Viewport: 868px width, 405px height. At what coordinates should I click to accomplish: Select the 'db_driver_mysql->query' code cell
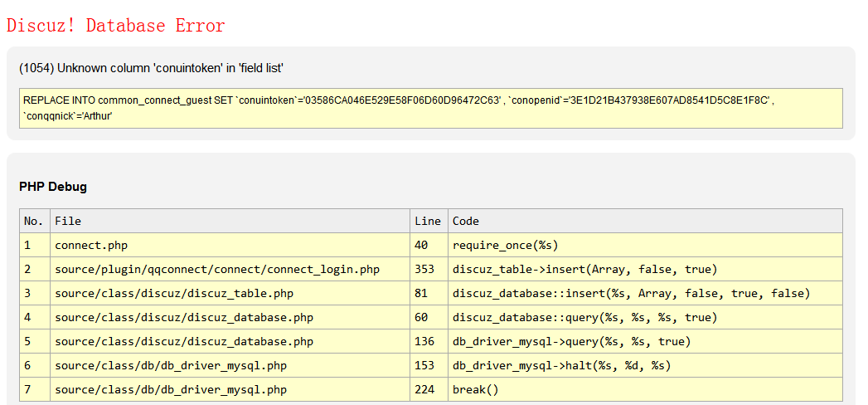[646, 341]
